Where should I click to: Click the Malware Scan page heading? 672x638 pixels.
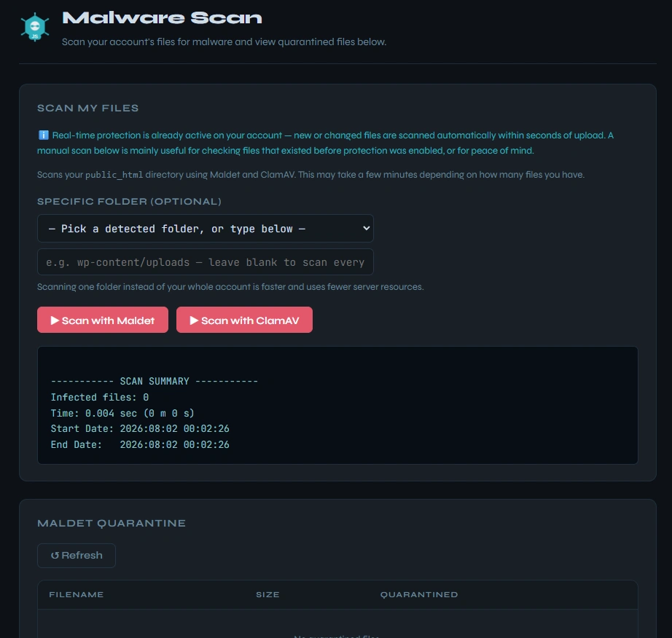(x=162, y=18)
